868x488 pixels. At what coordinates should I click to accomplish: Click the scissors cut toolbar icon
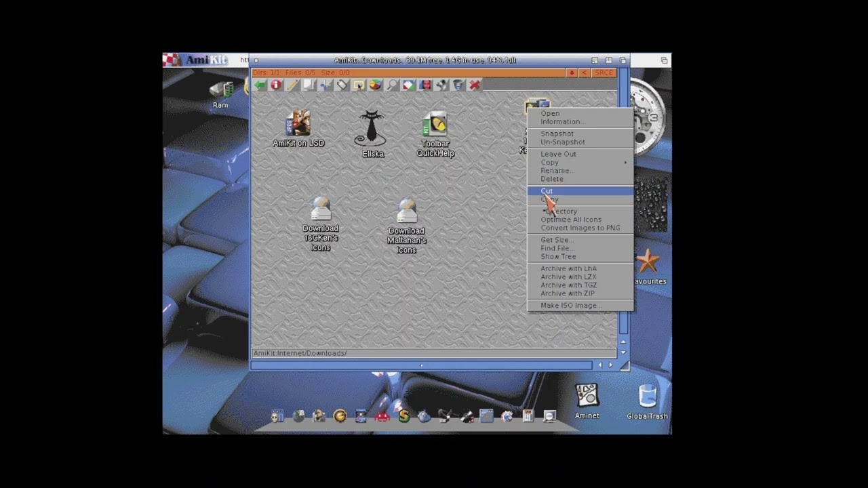click(325, 85)
